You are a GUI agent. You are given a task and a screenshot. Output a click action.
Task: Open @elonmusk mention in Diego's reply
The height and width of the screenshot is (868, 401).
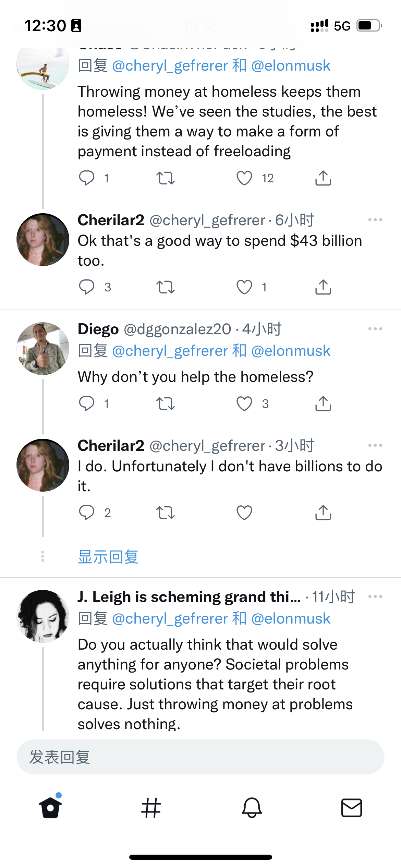(x=291, y=351)
